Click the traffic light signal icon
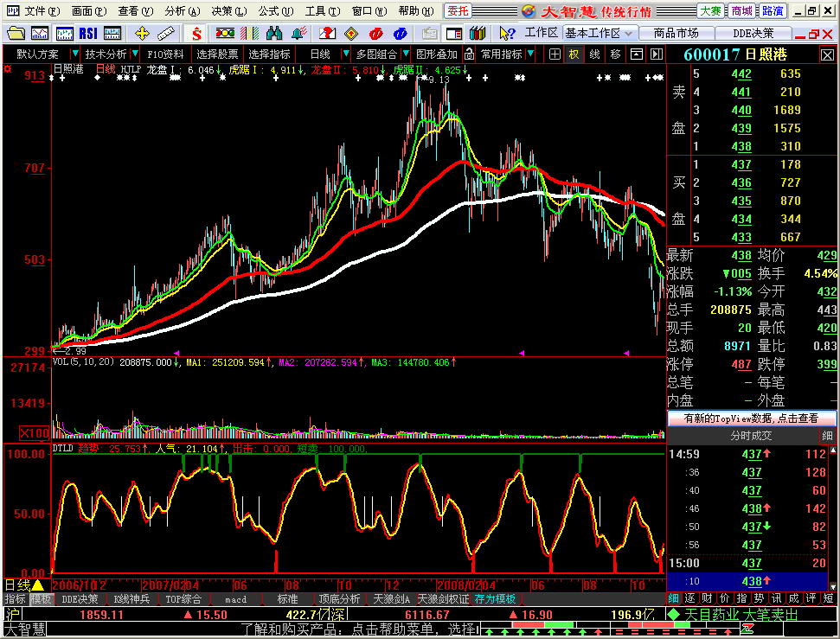Viewport: 840px width, 639px height. click(225, 34)
